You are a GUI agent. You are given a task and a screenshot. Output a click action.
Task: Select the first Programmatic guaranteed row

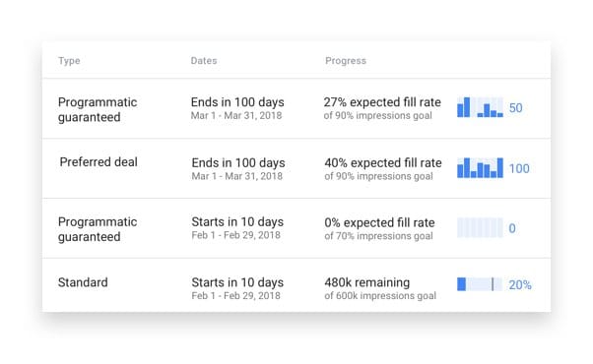pos(296,108)
